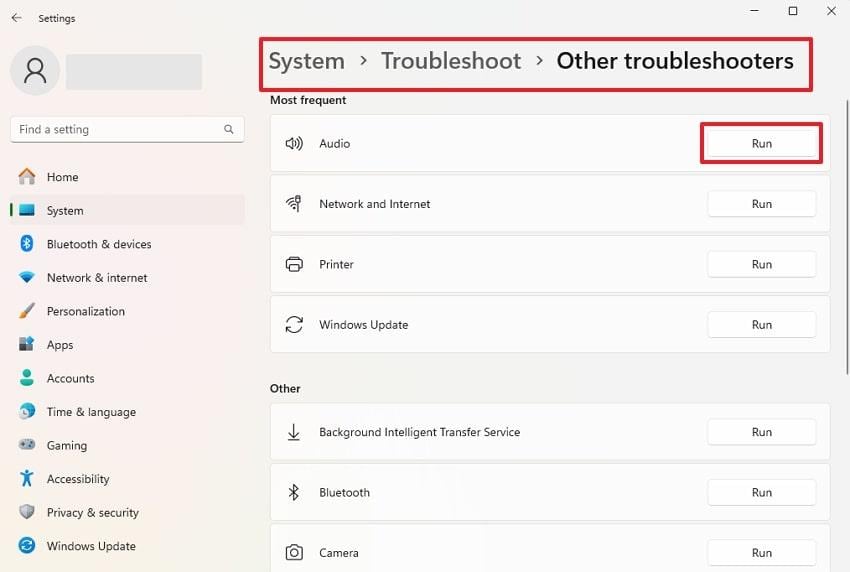Click the Privacy & security shield icon
The image size is (850, 572).
pos(27,512)
